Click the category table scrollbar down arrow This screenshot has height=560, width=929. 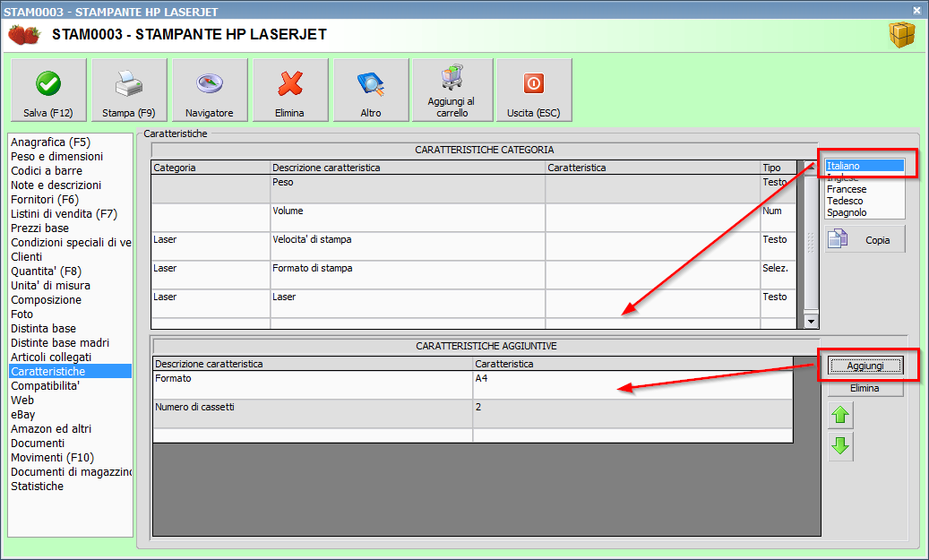coord(811,321)
